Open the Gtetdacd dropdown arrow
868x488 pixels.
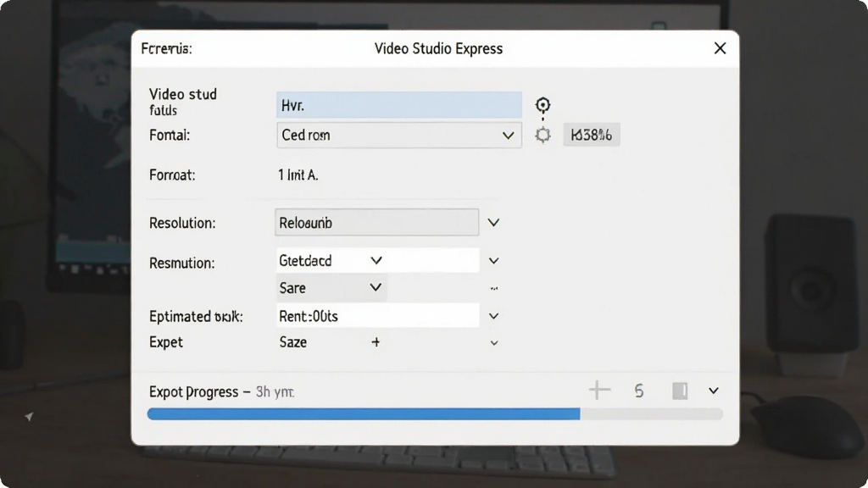(376, 260)
